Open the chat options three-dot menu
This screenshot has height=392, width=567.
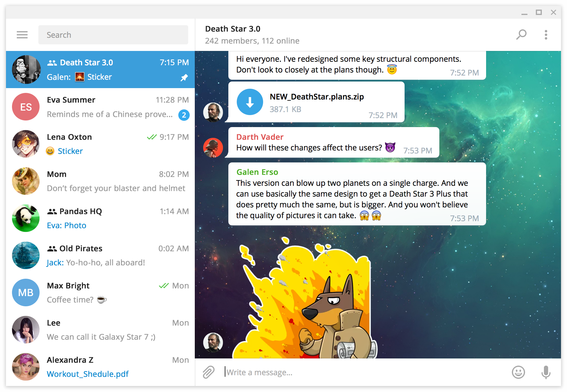tap(546, 34)
